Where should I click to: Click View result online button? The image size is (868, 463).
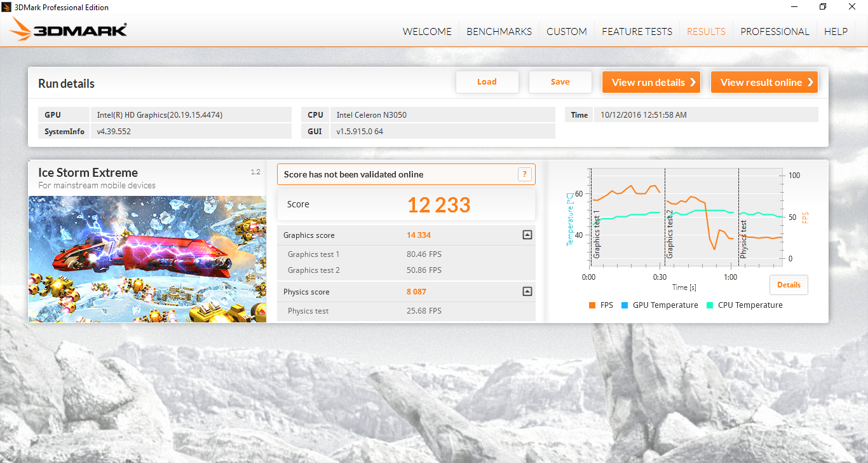pyautogui.click(x=764, y=82)
